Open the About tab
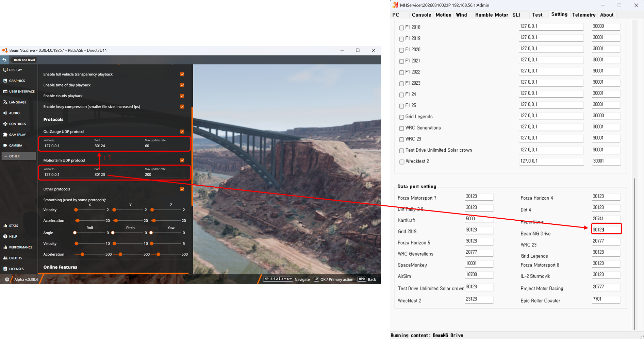The width and height of the screenshot is (644, 339). [x=607, y=15]
